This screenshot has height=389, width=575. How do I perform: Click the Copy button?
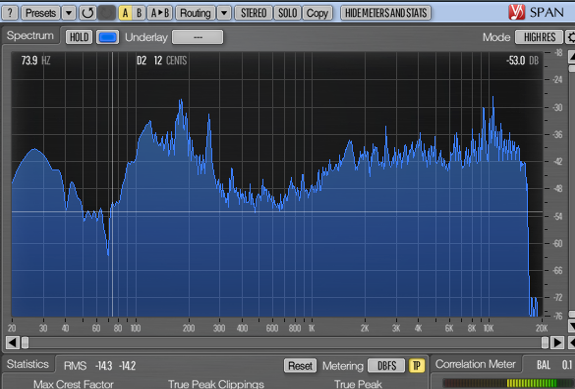click(317, 13)
